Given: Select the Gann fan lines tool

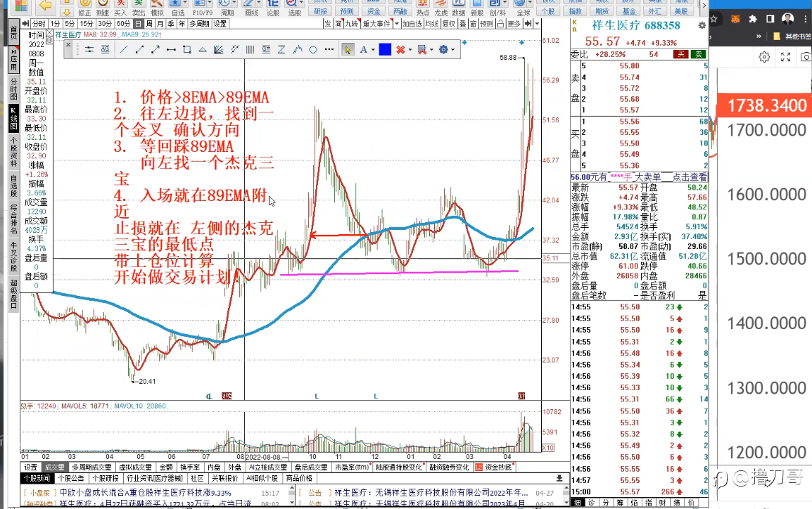Looking at the screenshot, I should click(x=219, y=50).
